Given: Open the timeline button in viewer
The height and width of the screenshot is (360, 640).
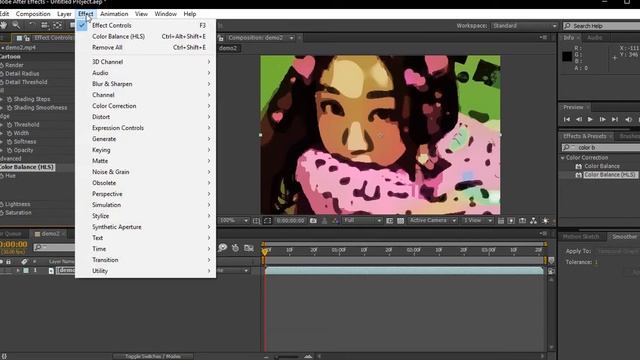Looking at the screenshot, I should point(522,221).
